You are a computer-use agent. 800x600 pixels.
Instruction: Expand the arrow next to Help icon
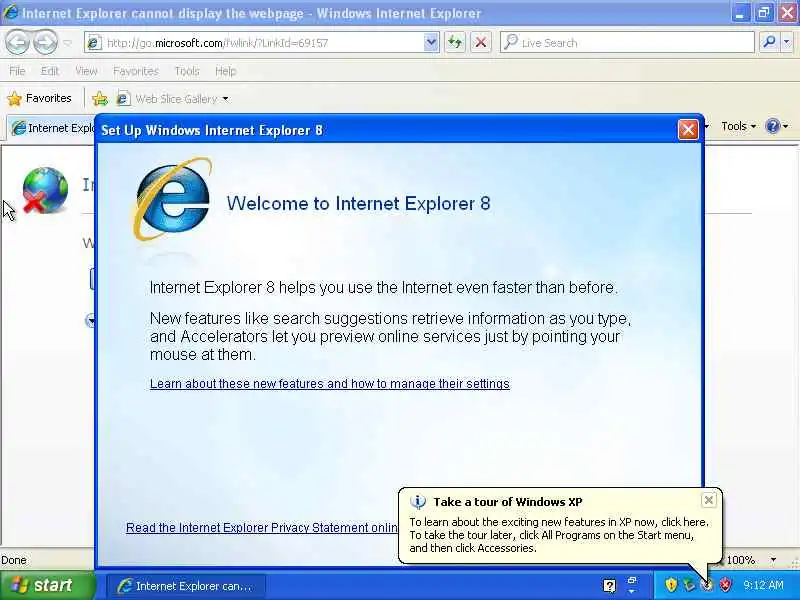pos(786,127)
